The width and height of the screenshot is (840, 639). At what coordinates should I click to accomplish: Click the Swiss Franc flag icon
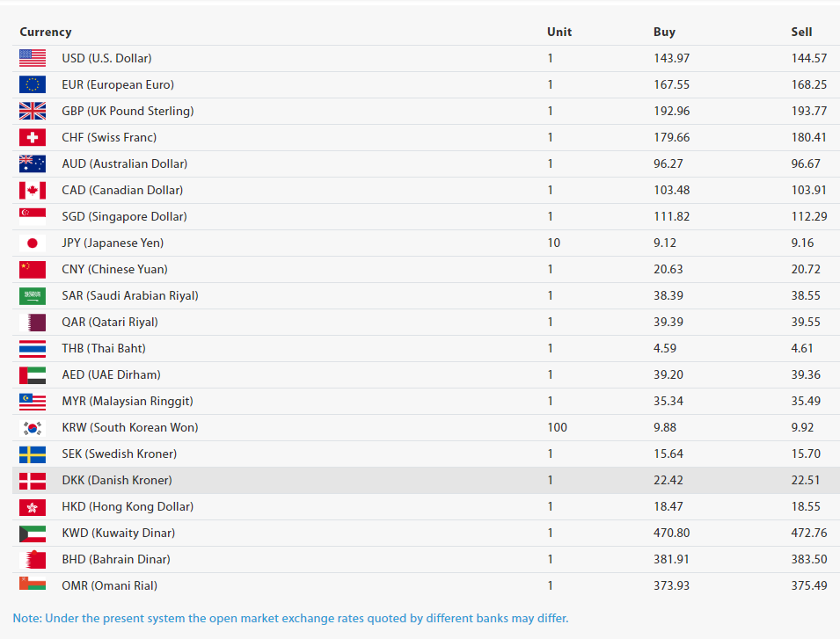pyautogui.click(x=33, y=137)
